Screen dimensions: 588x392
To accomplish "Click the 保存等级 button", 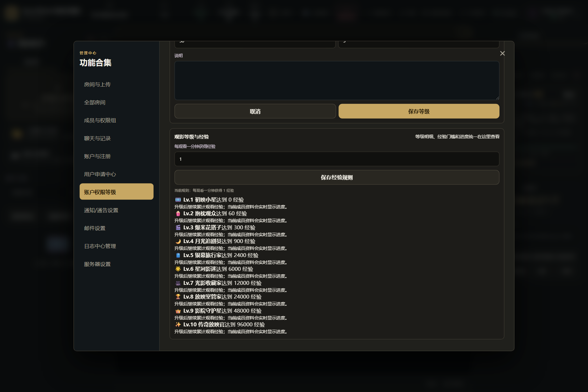I will click(x=419, y=111).
